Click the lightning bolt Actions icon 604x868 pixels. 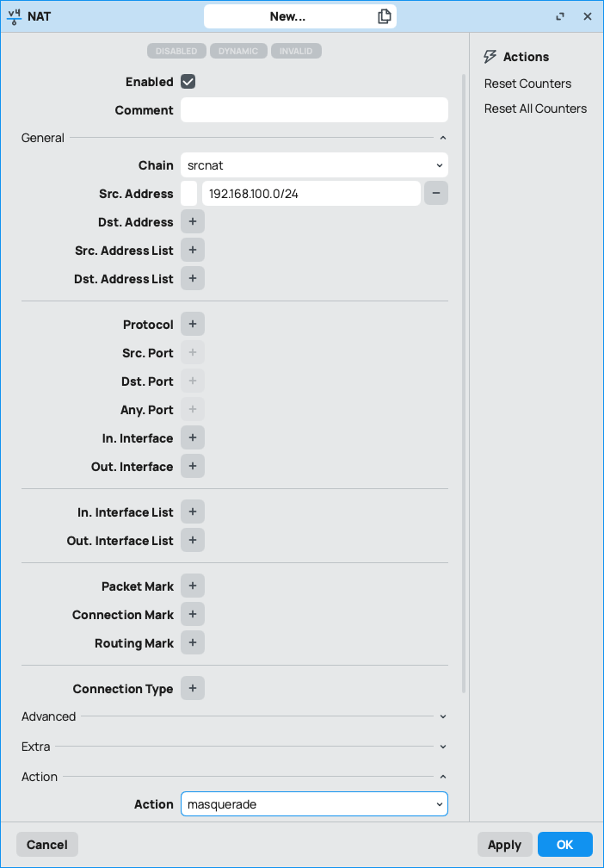tap(490, 56)
